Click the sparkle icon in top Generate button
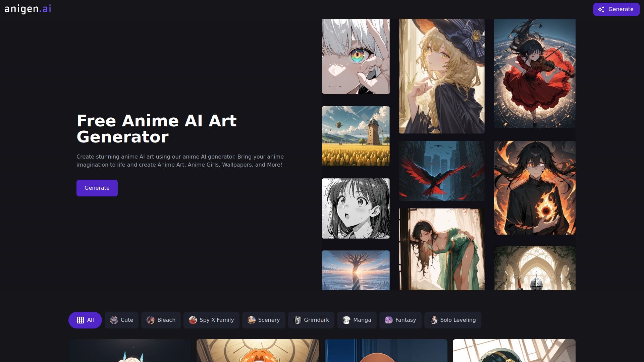644x362 pixels. click(601, 9)
